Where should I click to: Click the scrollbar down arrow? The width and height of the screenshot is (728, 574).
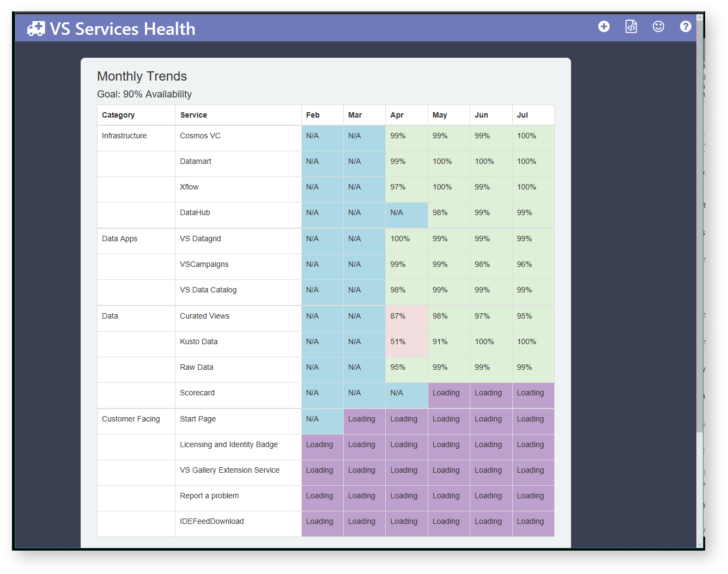click(x=700, y=544)
